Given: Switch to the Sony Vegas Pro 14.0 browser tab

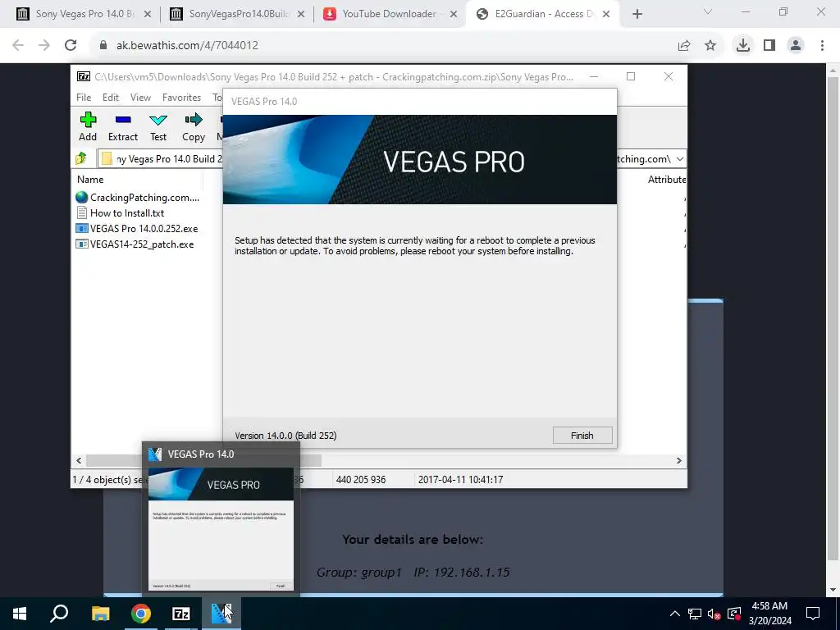Looking at the screenshot, I should [x=83, y=14].
